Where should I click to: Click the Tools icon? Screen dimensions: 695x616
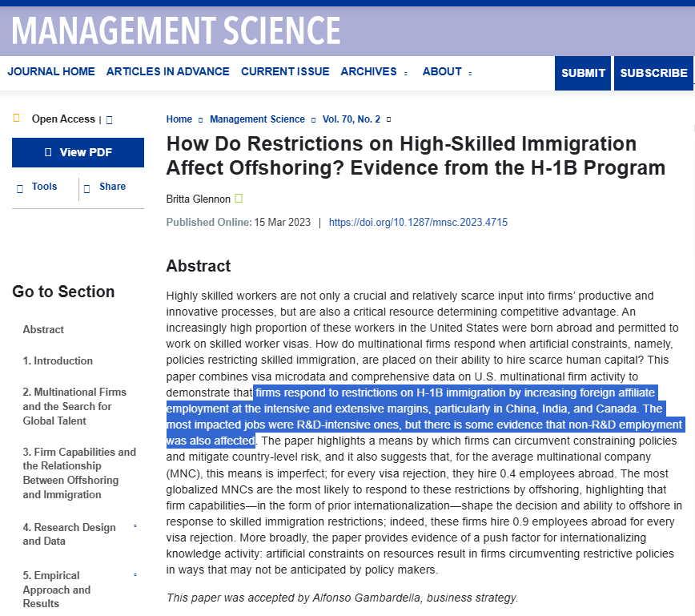(x=20, y=189)
